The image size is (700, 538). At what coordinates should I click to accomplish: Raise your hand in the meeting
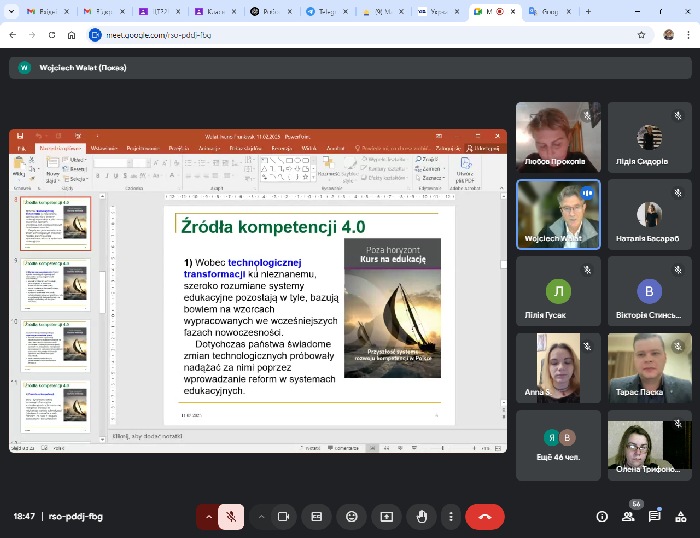tap(421, 517)
